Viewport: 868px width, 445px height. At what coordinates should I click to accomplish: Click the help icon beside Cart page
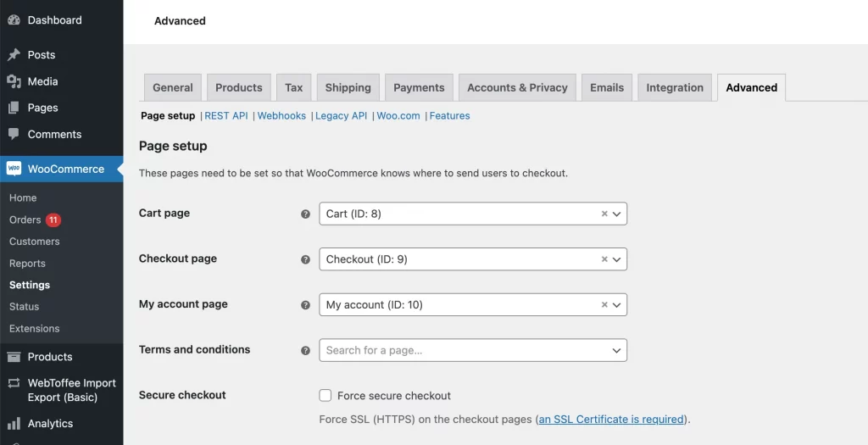pos(305,214)
